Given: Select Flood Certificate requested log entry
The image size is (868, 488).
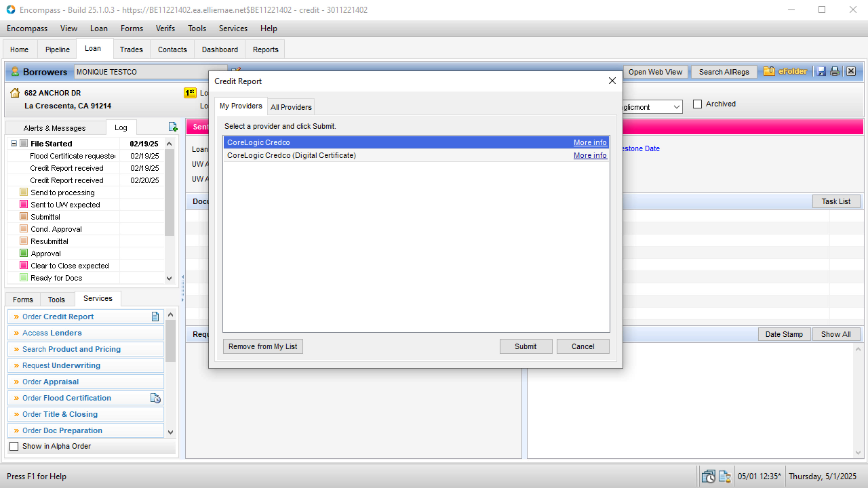Looking at the screenshot, I should [85, 156].
